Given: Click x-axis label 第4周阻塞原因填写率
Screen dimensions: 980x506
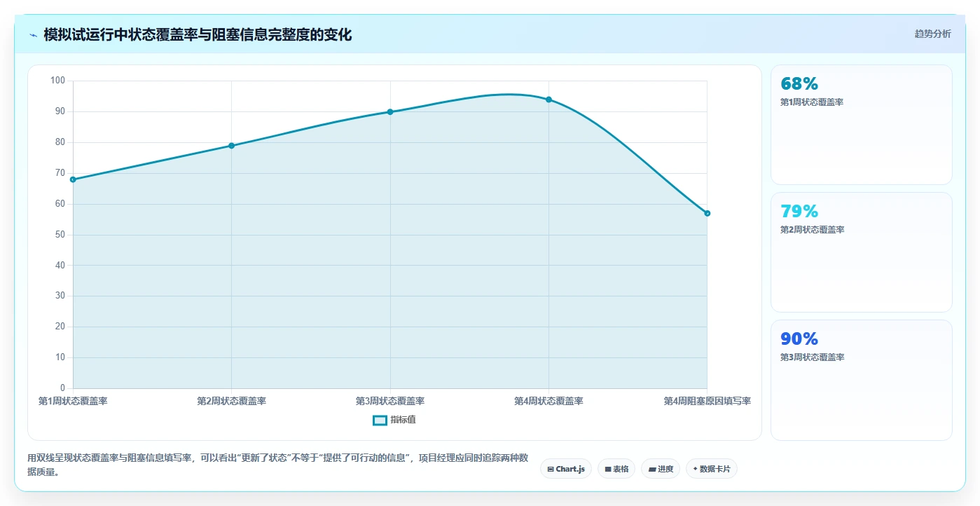Looking at the screenshot, I should tap(707, 401).
